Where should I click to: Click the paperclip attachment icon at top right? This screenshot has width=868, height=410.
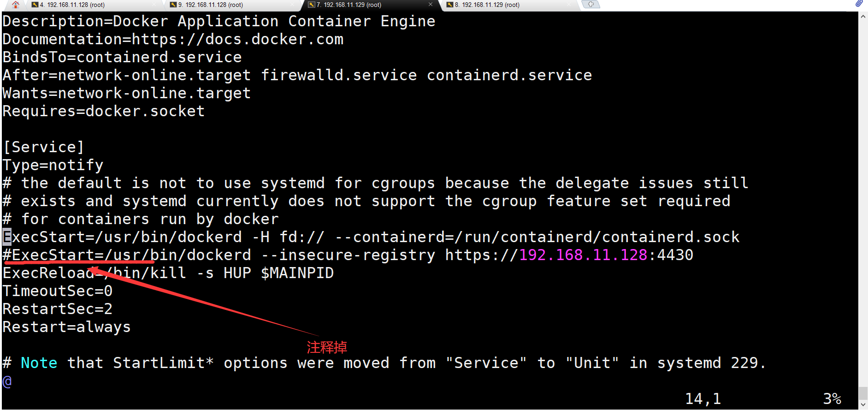click(858, 4)
